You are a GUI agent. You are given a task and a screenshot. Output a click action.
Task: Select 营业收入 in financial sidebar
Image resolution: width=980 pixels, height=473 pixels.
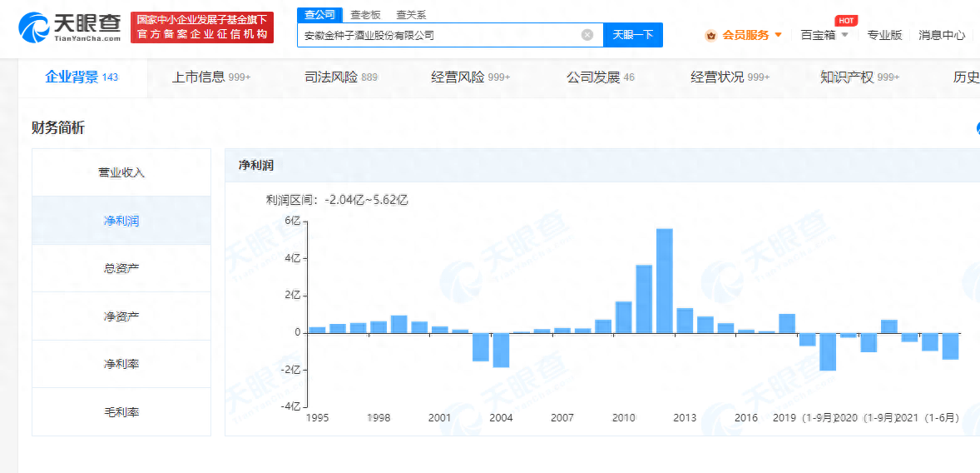click(121, 172)
